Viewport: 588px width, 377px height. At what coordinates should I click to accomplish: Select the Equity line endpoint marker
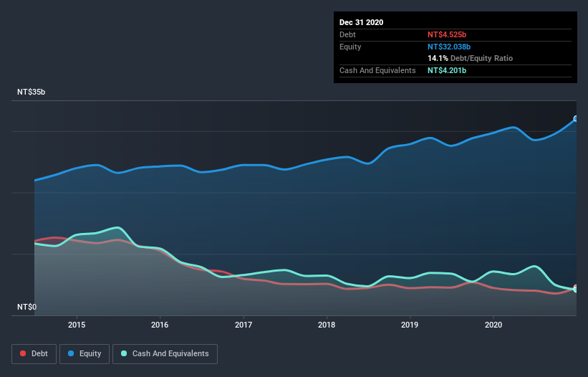576,119
